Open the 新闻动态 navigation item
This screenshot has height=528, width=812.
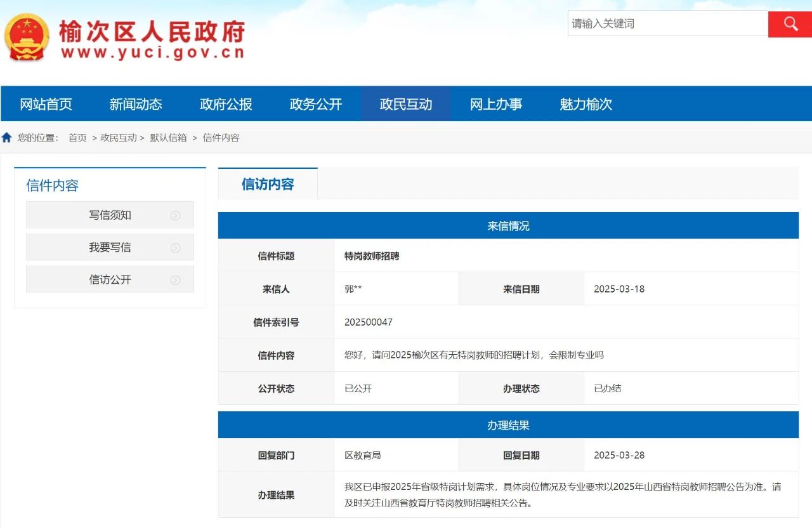136,104
